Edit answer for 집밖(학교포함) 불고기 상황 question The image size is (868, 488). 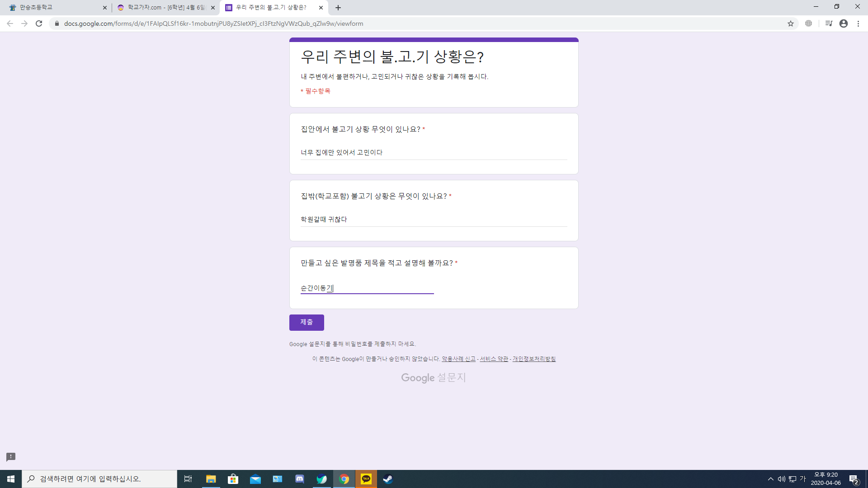pos(434,220)
